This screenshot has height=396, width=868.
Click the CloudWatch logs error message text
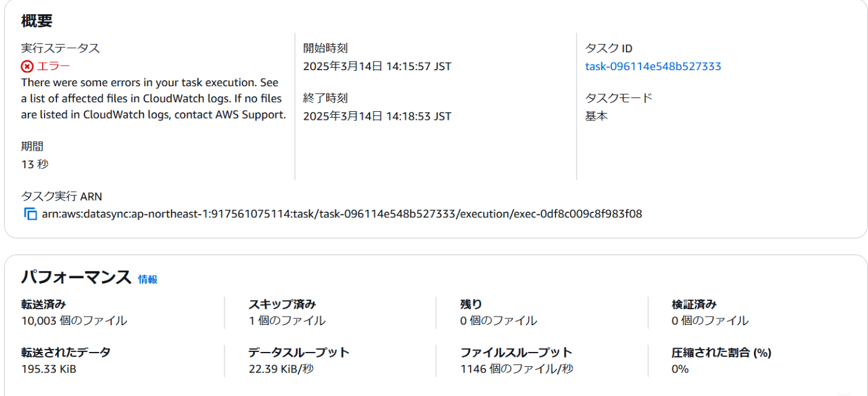pyautogui.click(x=154, y=99)
